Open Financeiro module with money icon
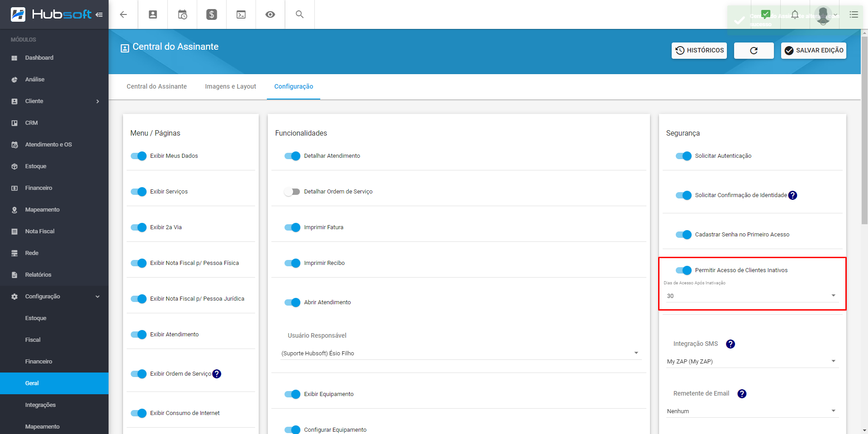868x434 pixels. 54,188
